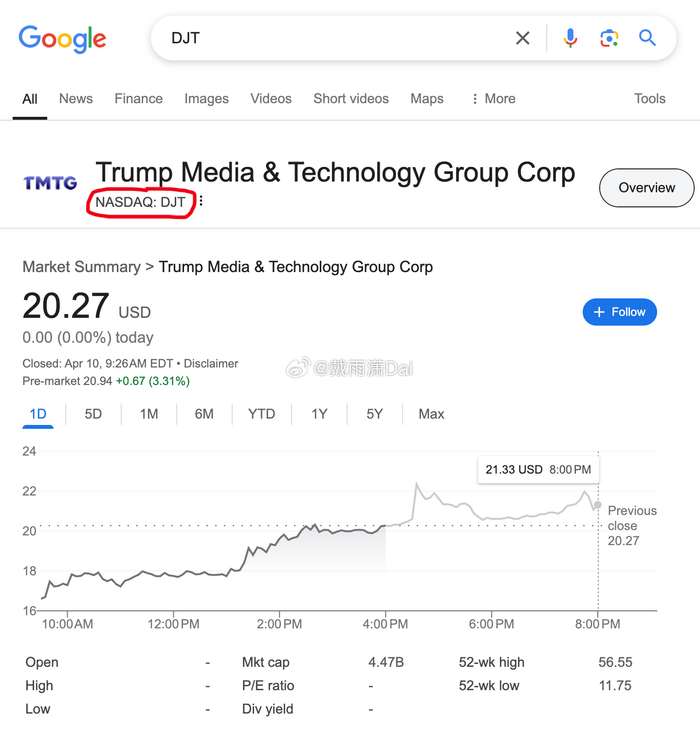Select the YTD chart range
The image size is (700, 734).
tap(262, 414)
